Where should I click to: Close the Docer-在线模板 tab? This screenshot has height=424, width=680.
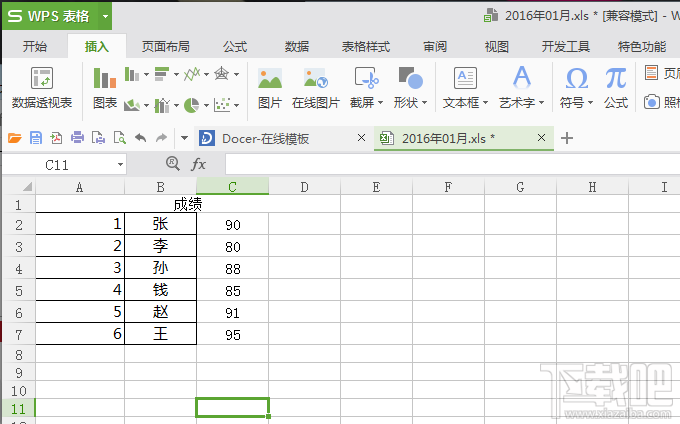point(361,138)
